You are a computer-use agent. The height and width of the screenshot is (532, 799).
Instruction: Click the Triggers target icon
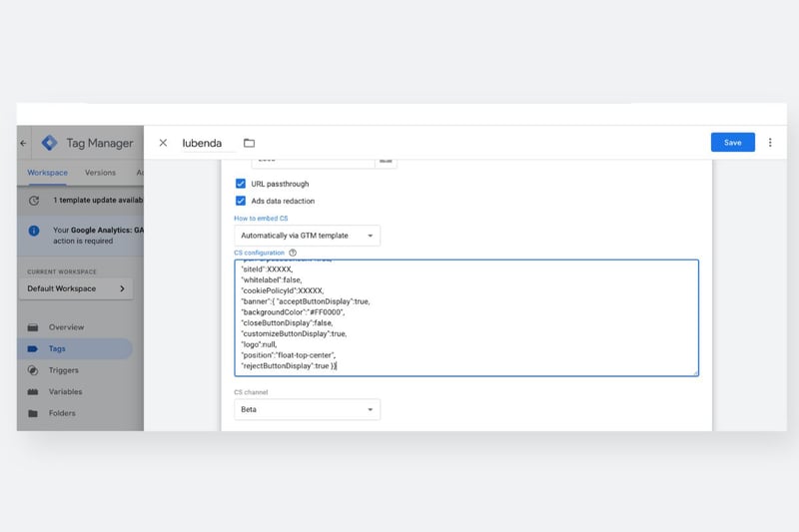(x=33, y=370)
